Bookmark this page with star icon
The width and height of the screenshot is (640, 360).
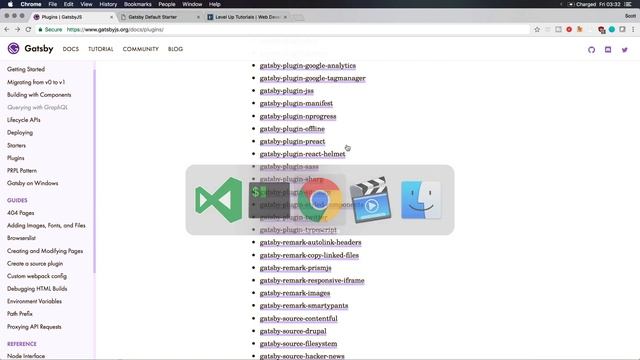point(537,29)
